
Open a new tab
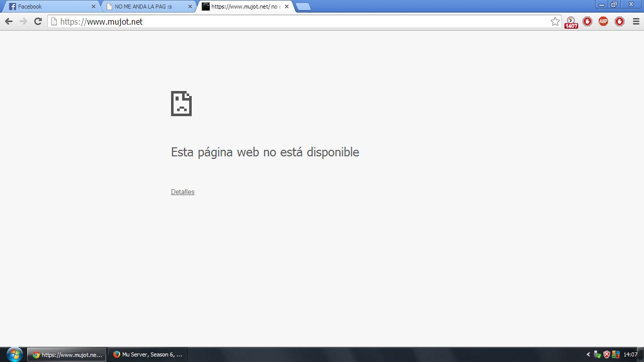[x=303, y=7]
